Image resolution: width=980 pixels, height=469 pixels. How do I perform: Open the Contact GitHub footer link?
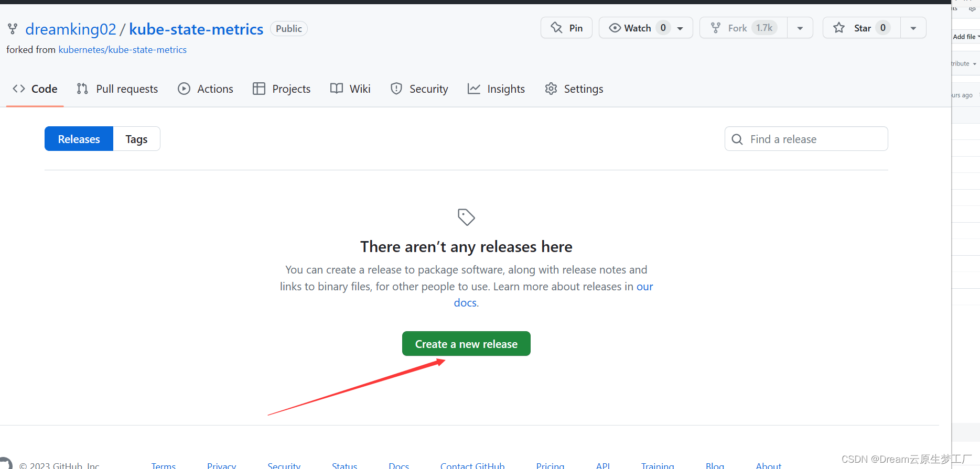tap(472, 465)
